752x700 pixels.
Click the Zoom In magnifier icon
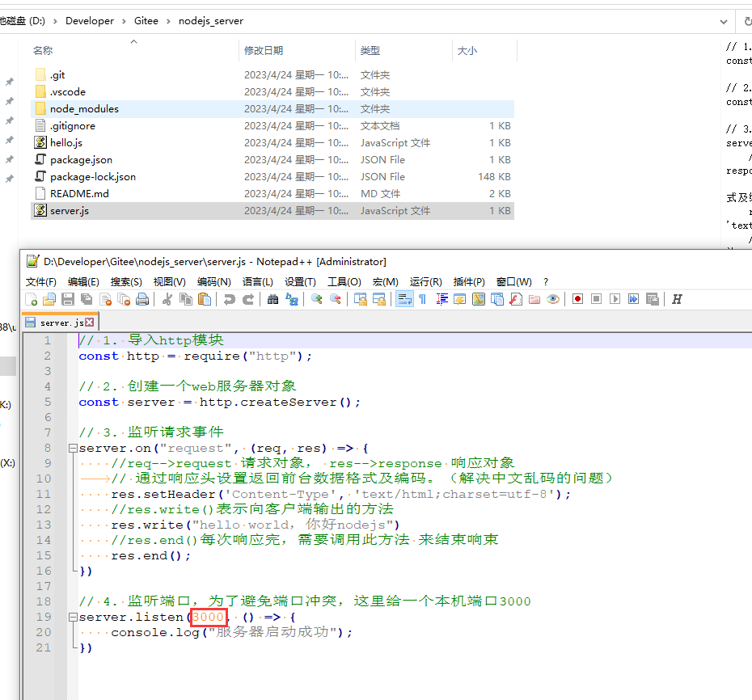click(x=316, y=299)
